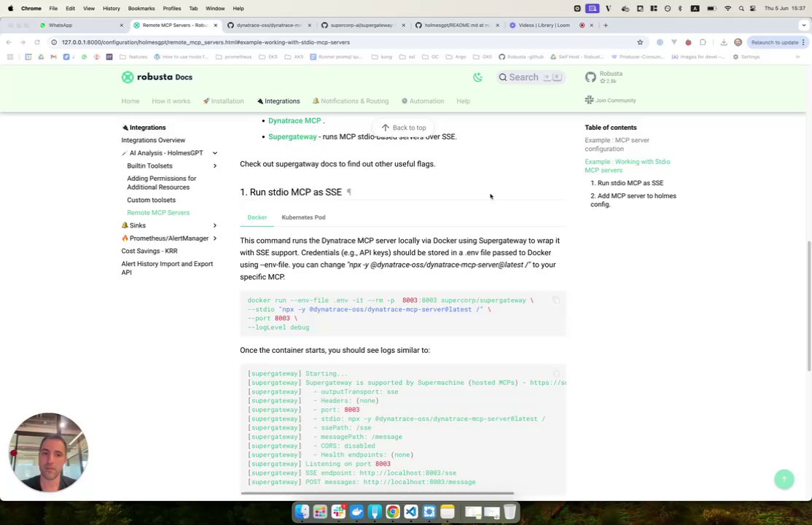Open the docs Search field
The height and width of the screenshot is (525, 812).
(531, 77)
